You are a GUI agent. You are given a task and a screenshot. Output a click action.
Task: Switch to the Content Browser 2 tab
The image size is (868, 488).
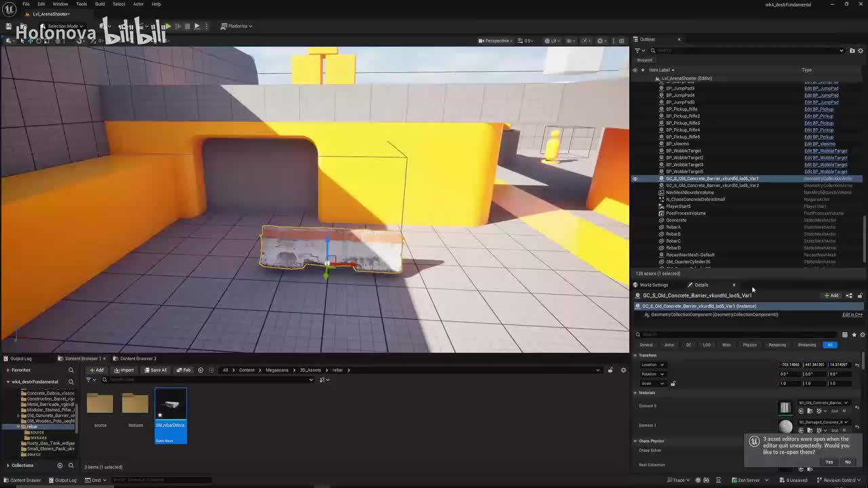click(x=138, y=359)
